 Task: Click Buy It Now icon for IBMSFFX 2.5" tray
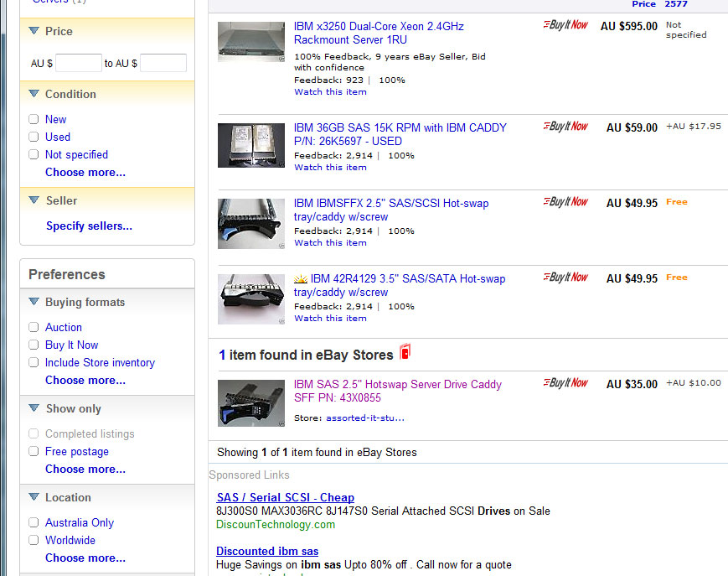(565, 202)
